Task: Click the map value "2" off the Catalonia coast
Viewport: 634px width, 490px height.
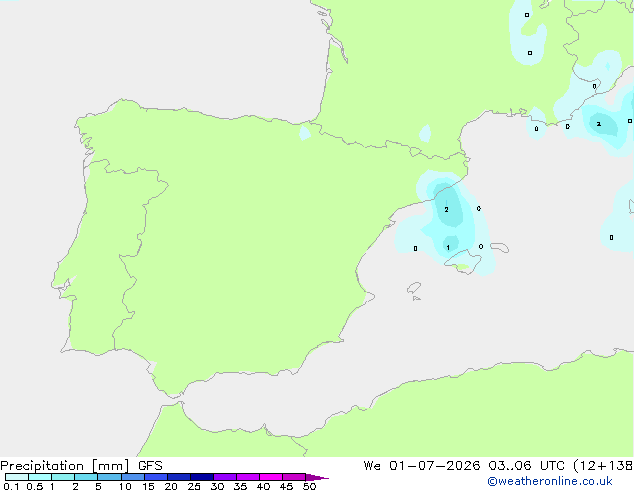Action: [x=446, y=209]
